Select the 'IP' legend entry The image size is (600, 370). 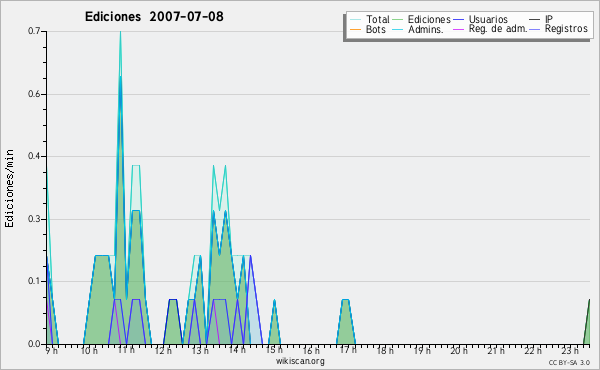click(x=549, y=19)
